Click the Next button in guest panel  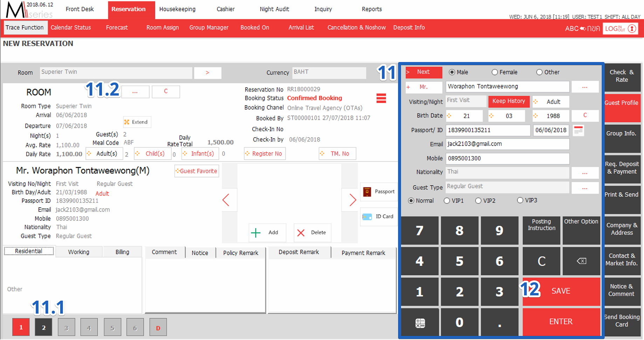[424, 72]
